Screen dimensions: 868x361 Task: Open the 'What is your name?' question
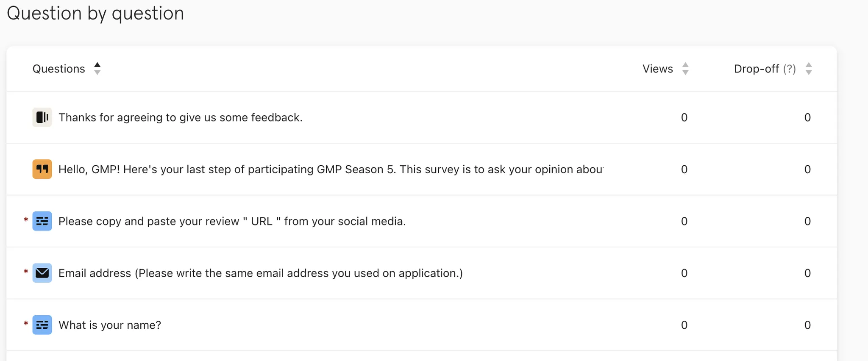110,325
